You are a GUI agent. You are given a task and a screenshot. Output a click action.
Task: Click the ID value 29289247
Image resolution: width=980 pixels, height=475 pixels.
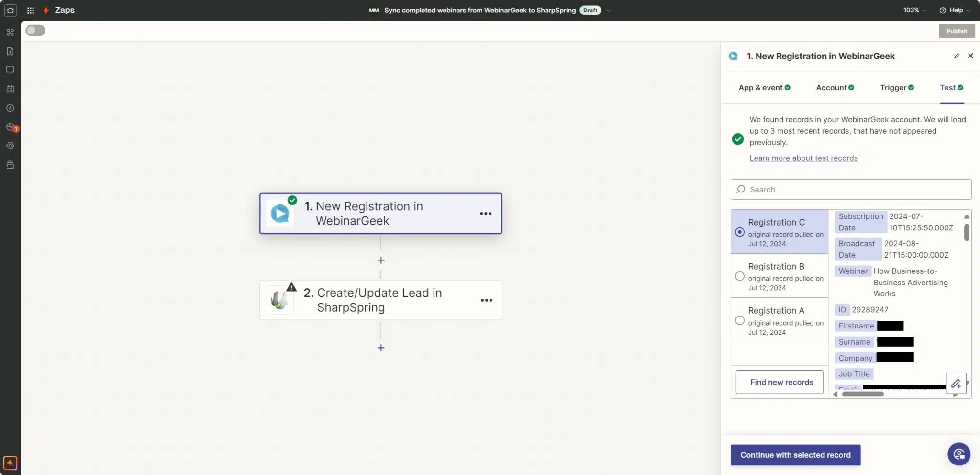[870, 310]
